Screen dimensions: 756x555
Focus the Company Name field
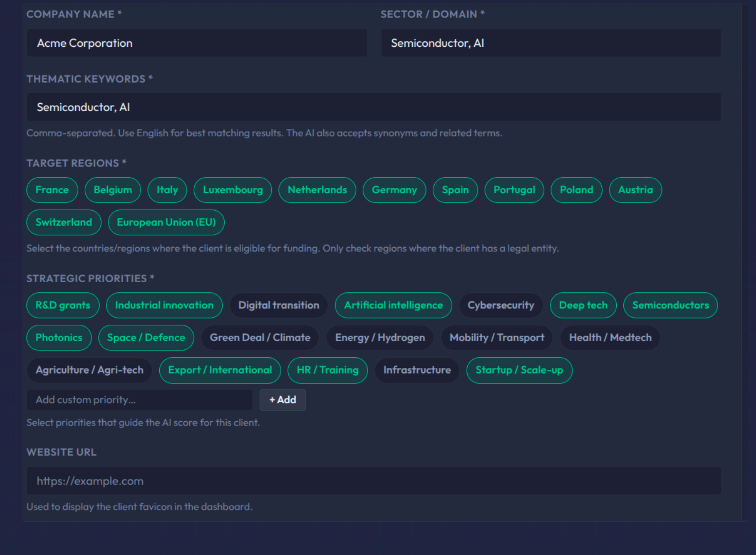[x=197, y=43]
